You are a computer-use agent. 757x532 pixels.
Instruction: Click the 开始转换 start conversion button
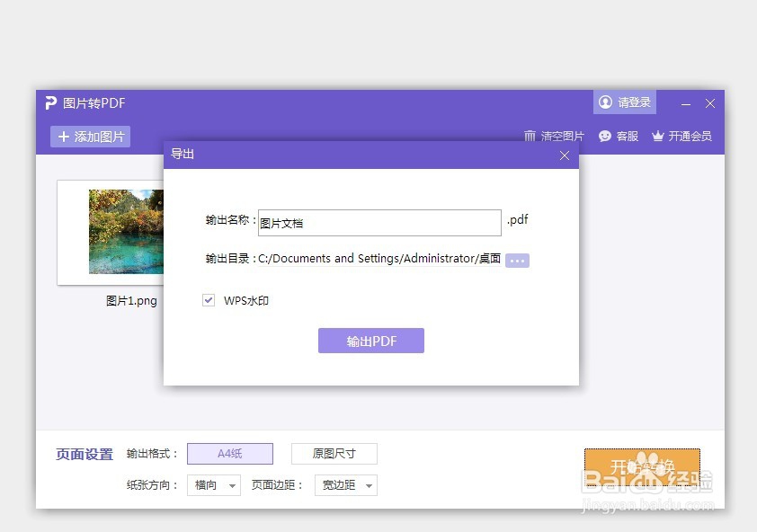pos(642,466)
